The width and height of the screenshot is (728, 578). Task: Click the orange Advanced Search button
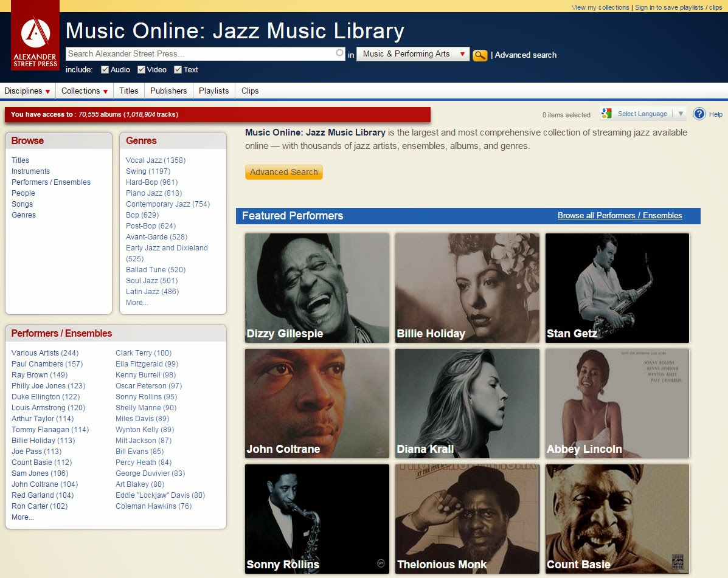point(283,172)
